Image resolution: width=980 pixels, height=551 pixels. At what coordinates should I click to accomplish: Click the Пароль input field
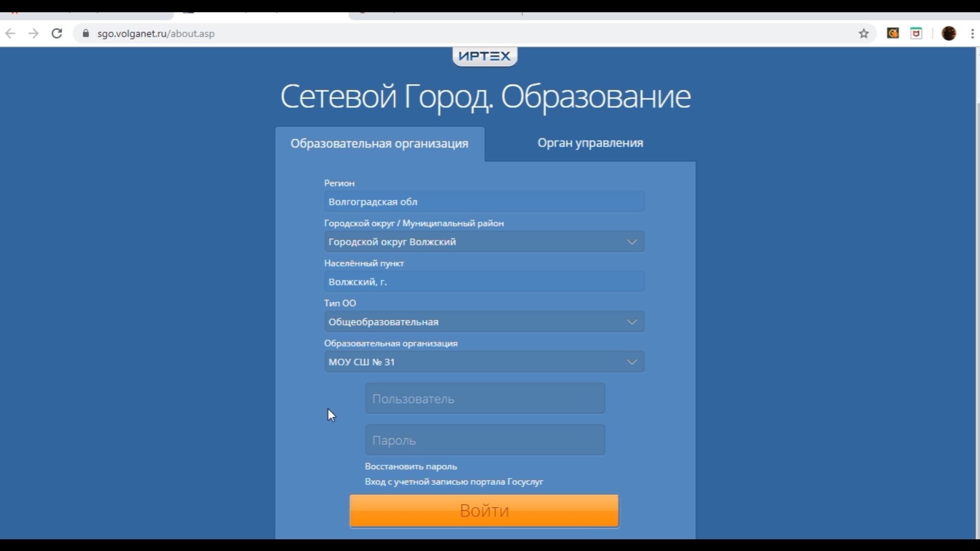click(484, 439)
